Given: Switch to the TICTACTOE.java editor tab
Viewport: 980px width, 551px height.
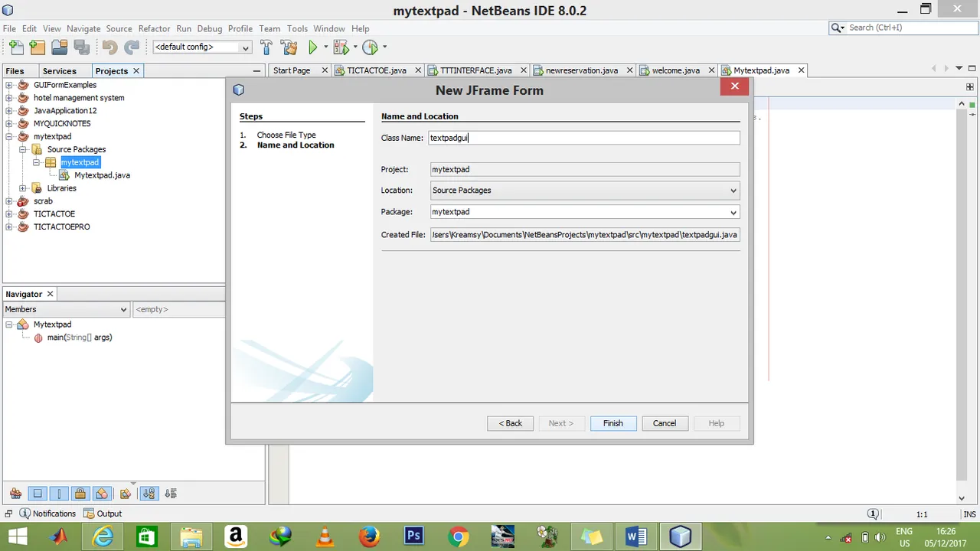Looking at the screenshot, I should pos(377,70).
